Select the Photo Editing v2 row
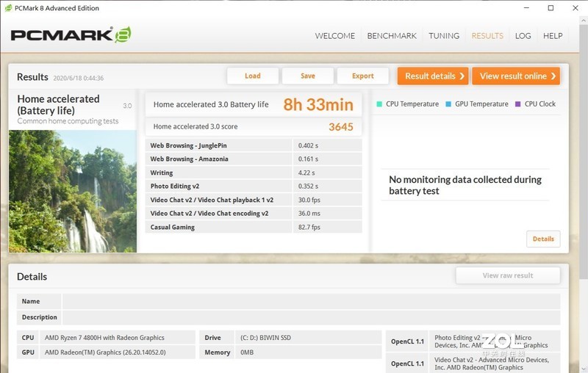 (x=254, y=186)
